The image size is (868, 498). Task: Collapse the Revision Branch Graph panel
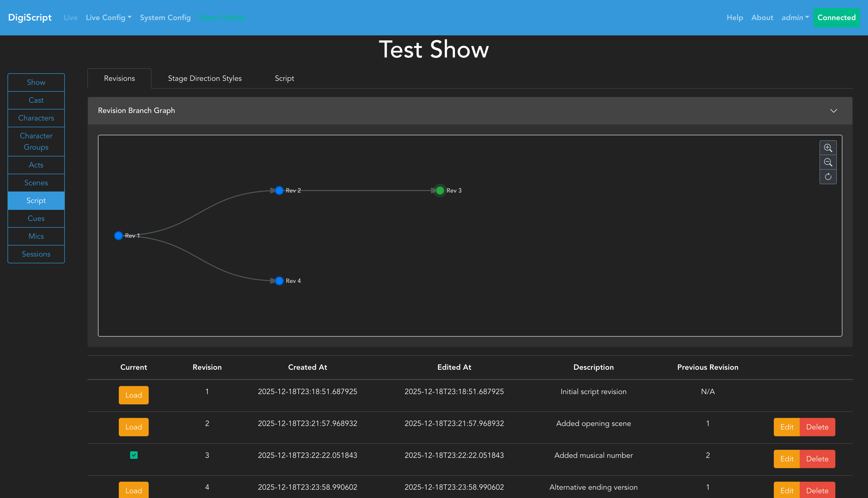(x=833, y=110)
